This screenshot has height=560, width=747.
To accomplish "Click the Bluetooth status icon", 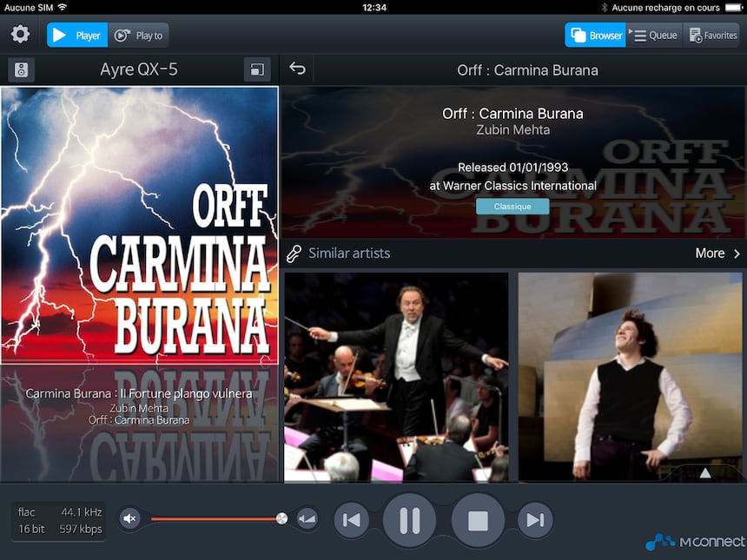I will 604,7.
